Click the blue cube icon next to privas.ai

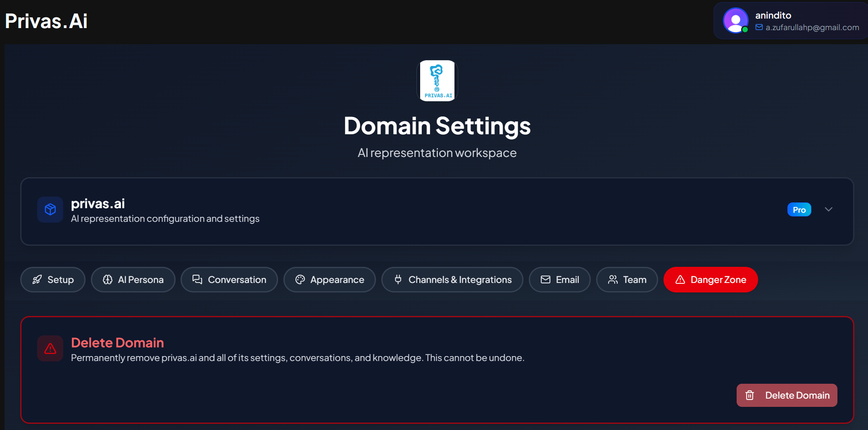pyautogui.click(x=50, y=209)
